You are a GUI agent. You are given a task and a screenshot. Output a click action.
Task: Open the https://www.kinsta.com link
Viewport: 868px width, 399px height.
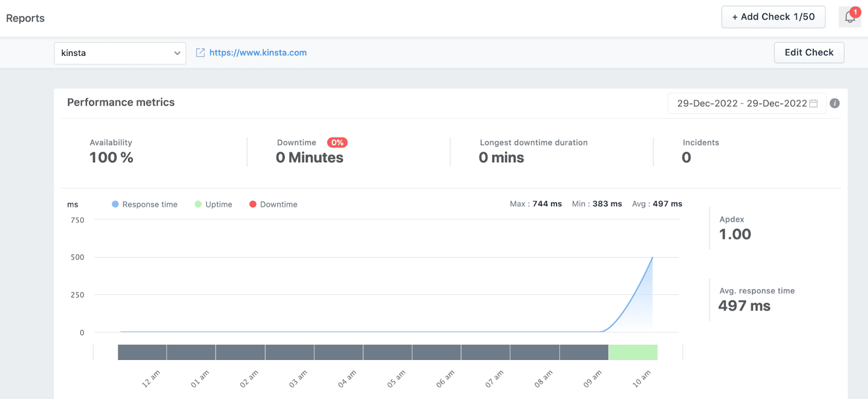258,53
